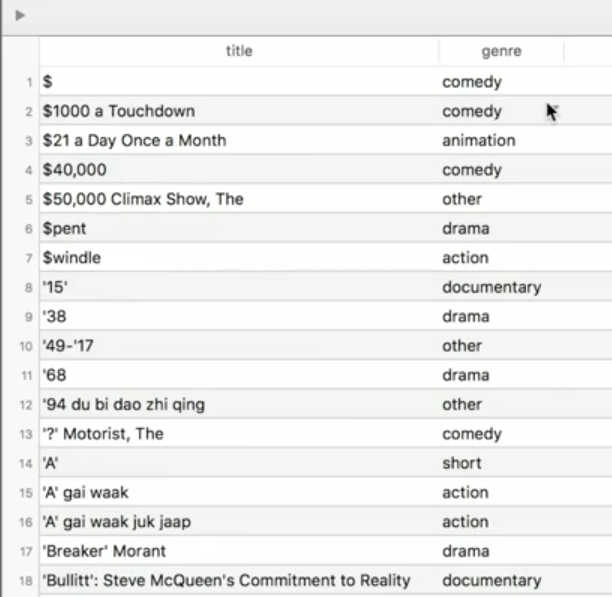This screenshot has width=612, height=597.
Task: Click genre 'action' for 'A' gai waak juk jaap
Action: 465,522
